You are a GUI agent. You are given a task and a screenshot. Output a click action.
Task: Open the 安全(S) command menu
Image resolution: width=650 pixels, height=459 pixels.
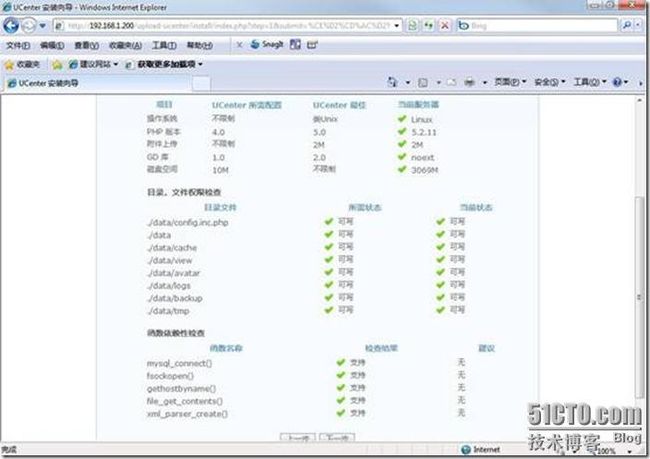click(x=550, y=82)
